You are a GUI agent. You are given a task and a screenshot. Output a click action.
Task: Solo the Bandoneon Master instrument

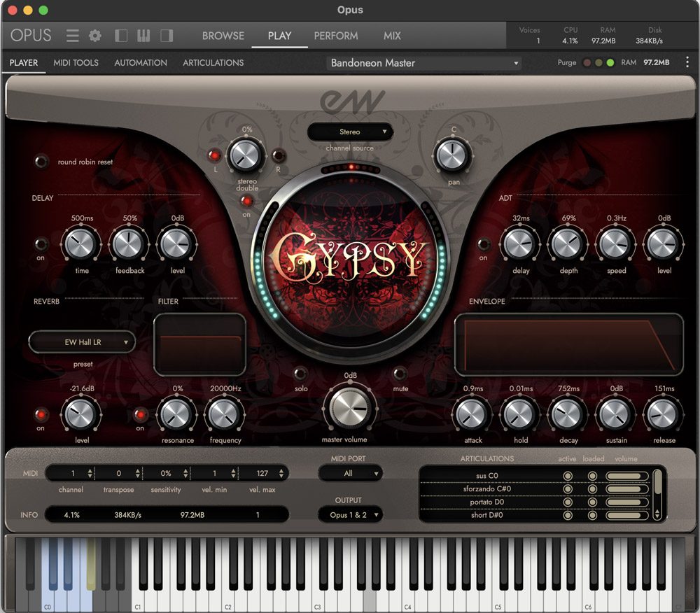(x=300, y=374)
